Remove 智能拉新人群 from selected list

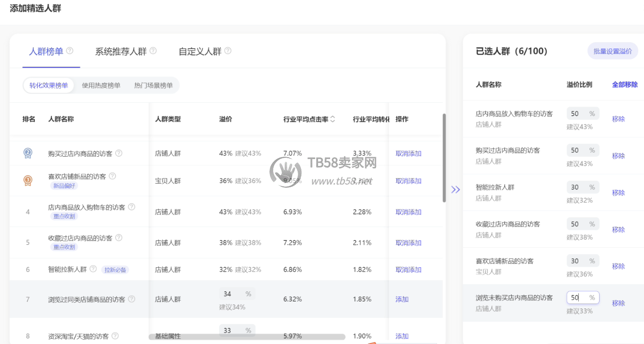618,193
